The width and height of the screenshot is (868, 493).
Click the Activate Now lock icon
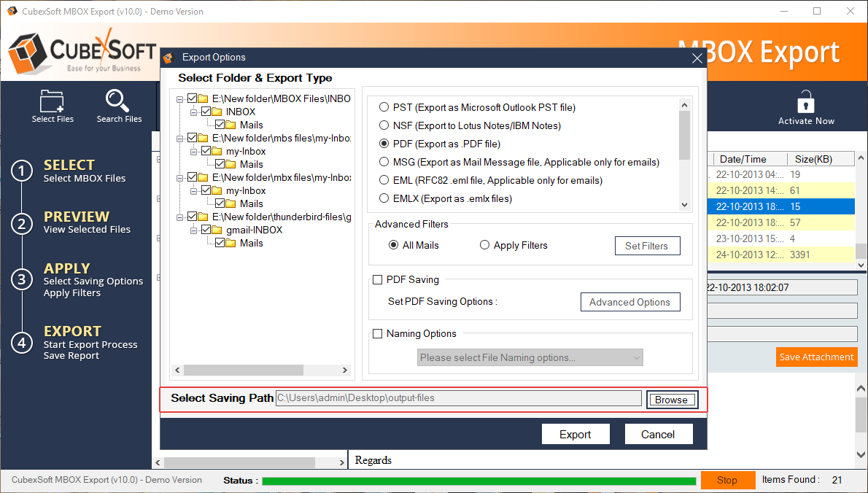coord(805,102)
